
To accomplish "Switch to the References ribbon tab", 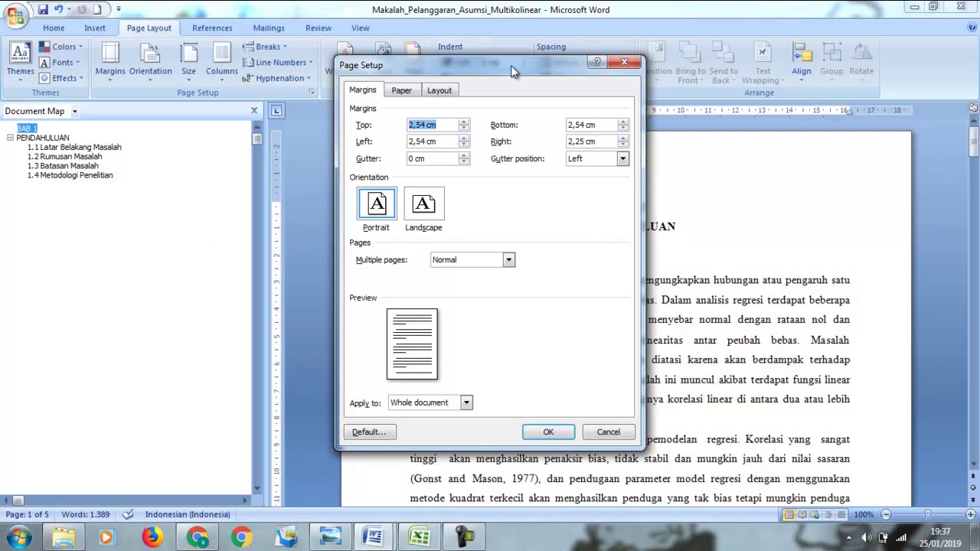I will (x=212, y=28).
